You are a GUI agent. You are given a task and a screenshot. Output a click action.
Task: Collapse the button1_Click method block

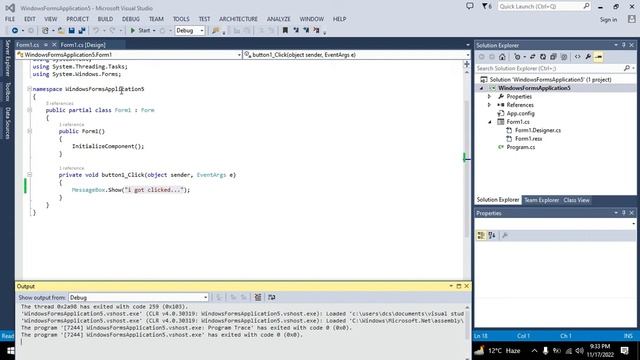click(29, 175)
